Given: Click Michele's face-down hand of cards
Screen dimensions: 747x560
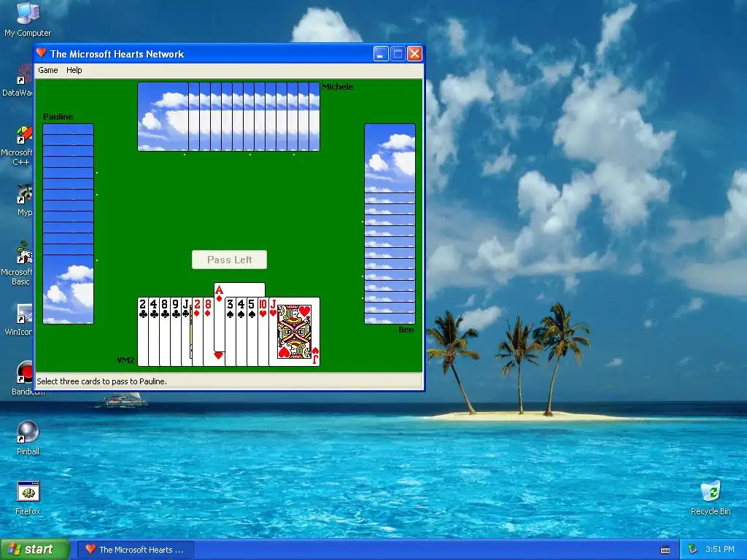Looking at the screenshot, I should [228, 117].
